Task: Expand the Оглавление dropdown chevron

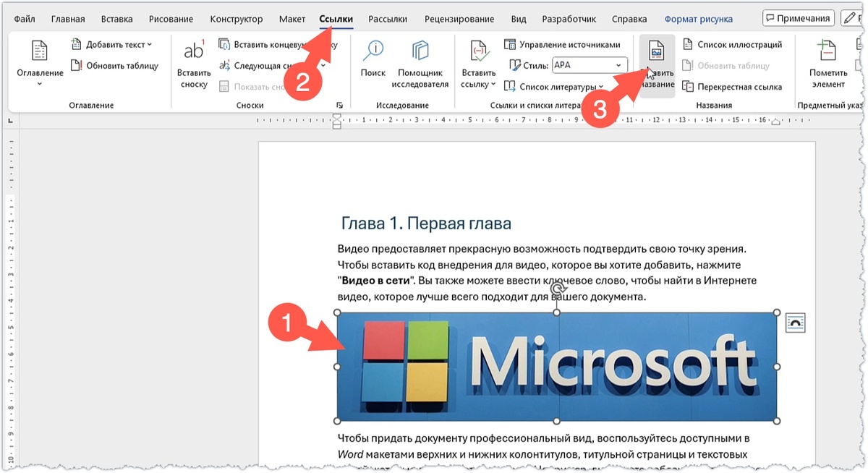Action: [40, 85]
